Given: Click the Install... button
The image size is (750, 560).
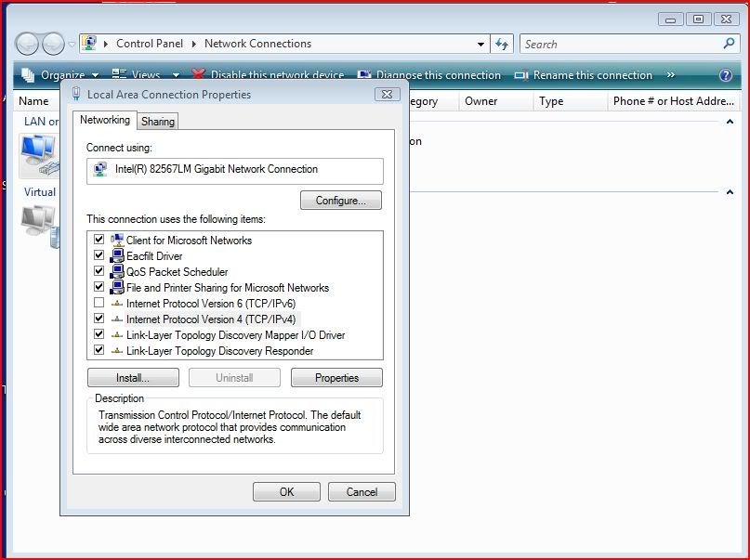Looking at the screenshot, I should tap(133, 378).
